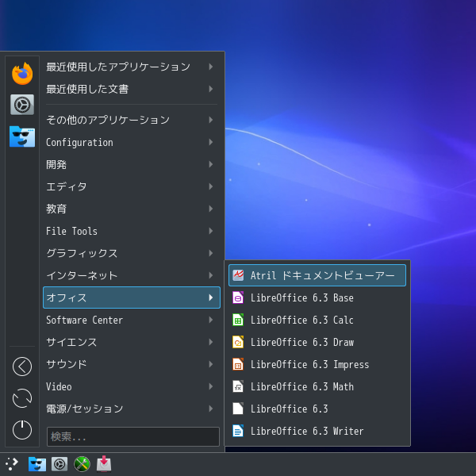Image resolution: width=476 pixels, height=476 pixels.
Task: Expand the File Tools submenu arrow
Action: click(211, 231)
